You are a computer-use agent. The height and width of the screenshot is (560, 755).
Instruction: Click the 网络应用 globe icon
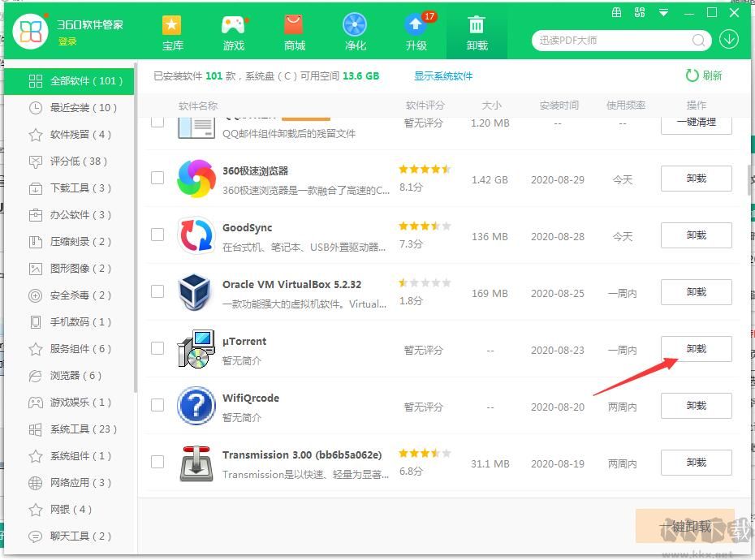pos(35,482)
